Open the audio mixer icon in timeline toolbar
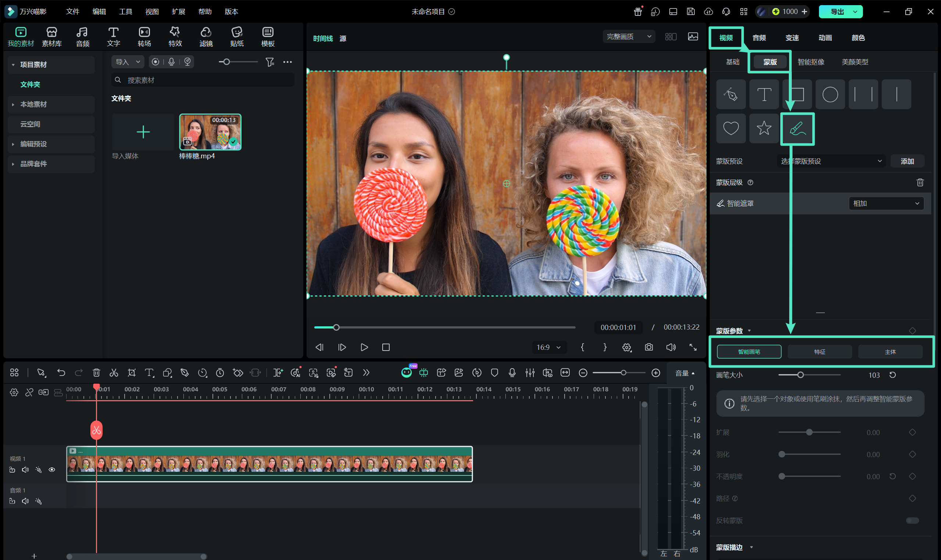Viewport: 941px width, 560px height. (530, 373)
